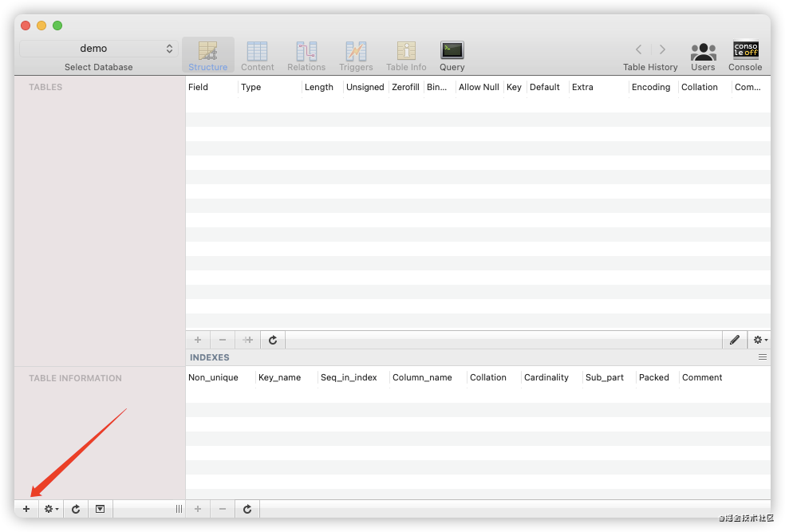Go forward in table history

tap(662, 49)
